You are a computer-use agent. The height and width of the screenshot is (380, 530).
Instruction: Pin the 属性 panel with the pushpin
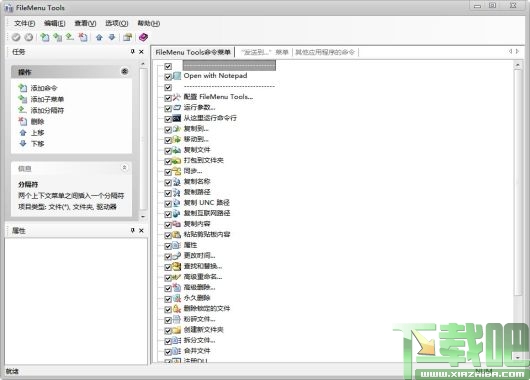tap(132, 230)
